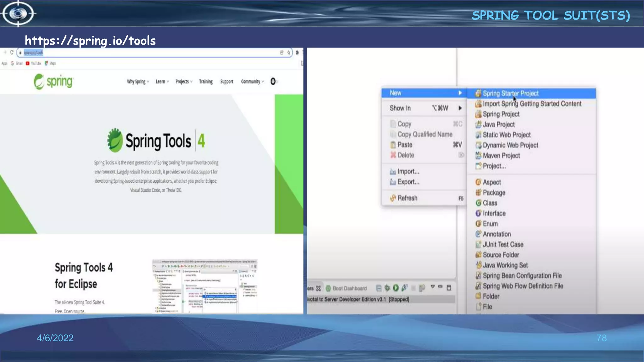Click start server in profile mode icon
Screen dimensions: 644x362
(404, 288)
